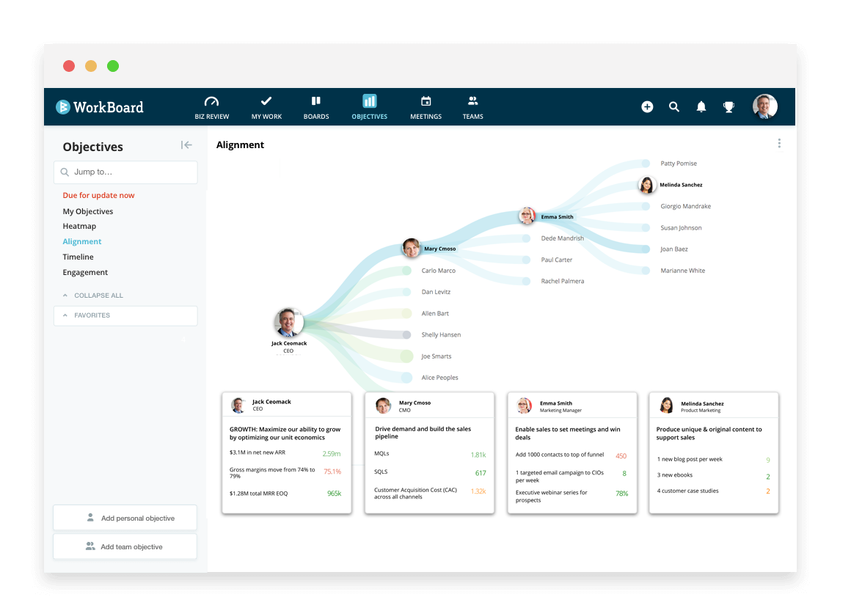The width and height of the screenshot is (851, 616).
Task: Open notifications bell icon
Action: [701, 107]
